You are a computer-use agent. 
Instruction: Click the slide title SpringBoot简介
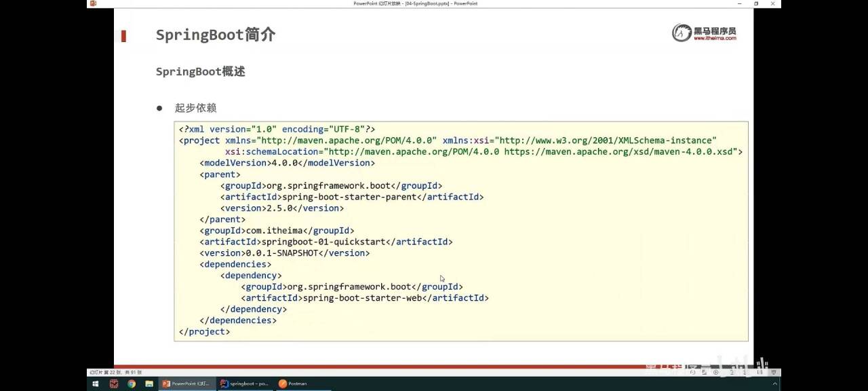[216, 35]
